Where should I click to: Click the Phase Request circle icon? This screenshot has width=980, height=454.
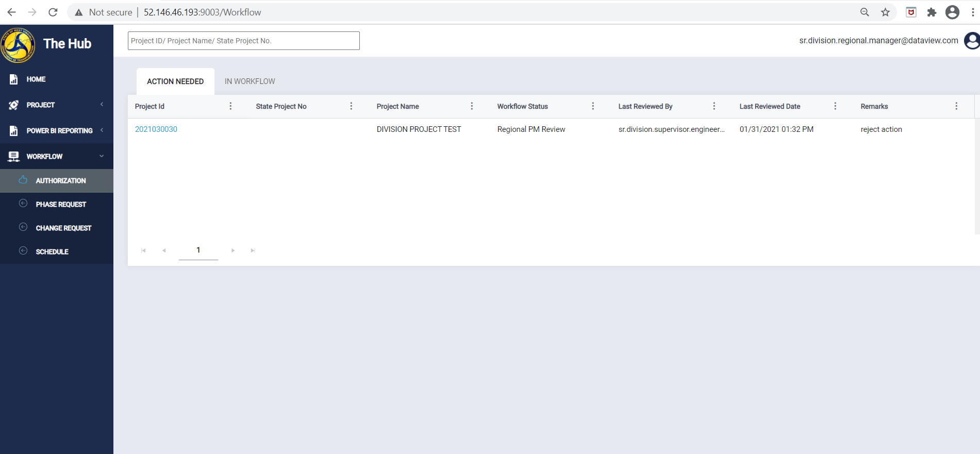tap(23, 204)
